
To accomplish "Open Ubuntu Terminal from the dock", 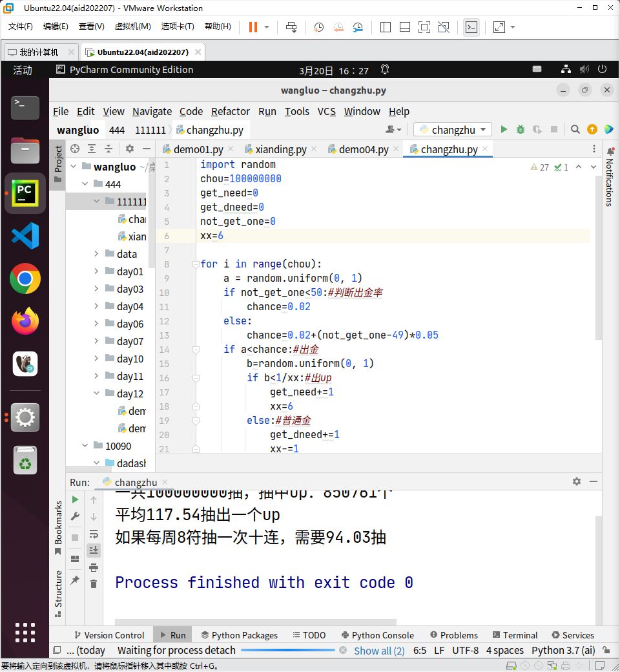I will (25, 108).
